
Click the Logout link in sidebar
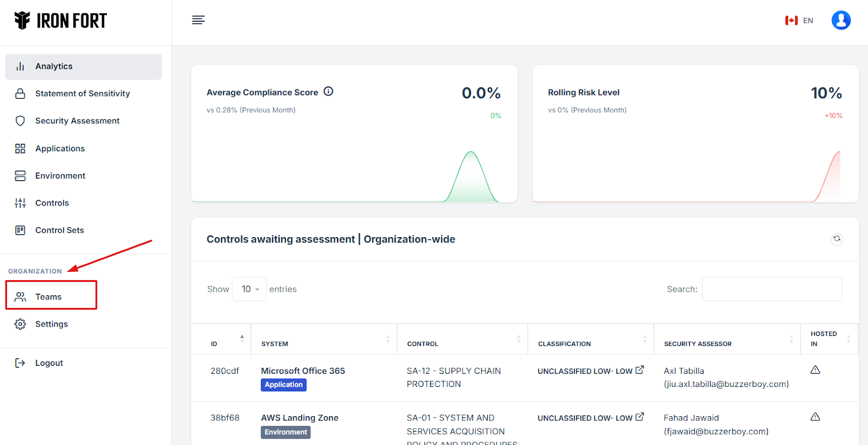click(x=49, y=363)
